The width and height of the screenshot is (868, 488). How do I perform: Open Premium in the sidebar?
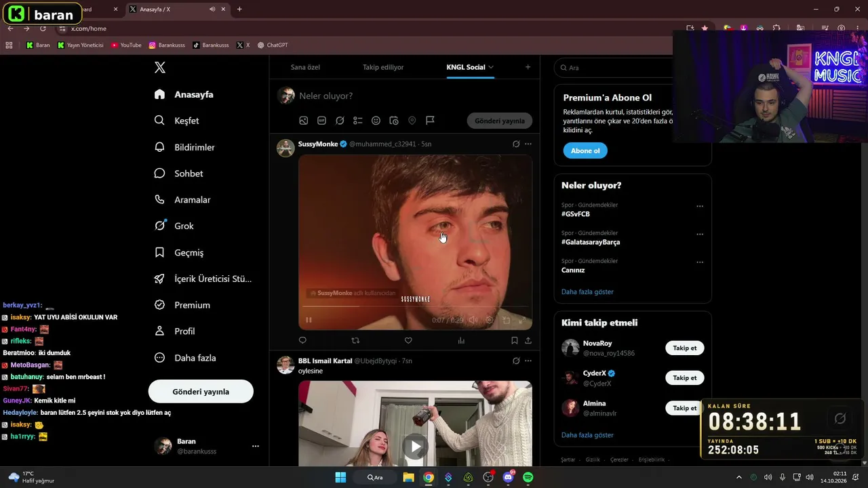[182, 305]
